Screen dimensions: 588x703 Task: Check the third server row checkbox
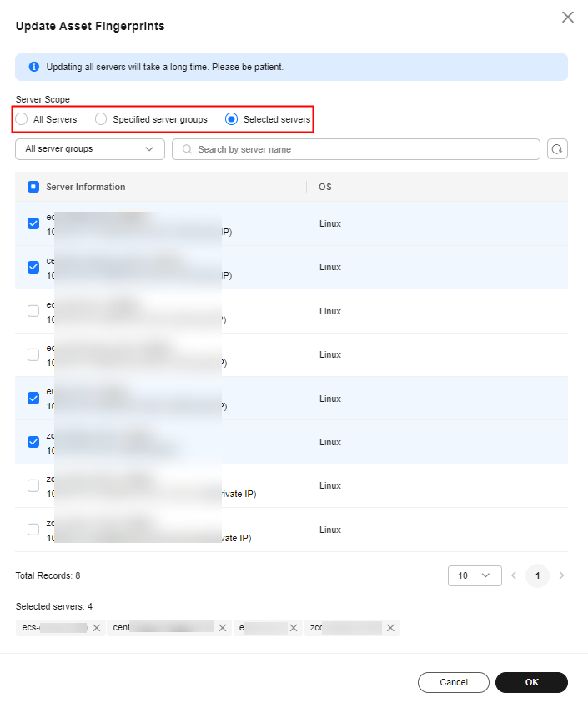[33, 311]
